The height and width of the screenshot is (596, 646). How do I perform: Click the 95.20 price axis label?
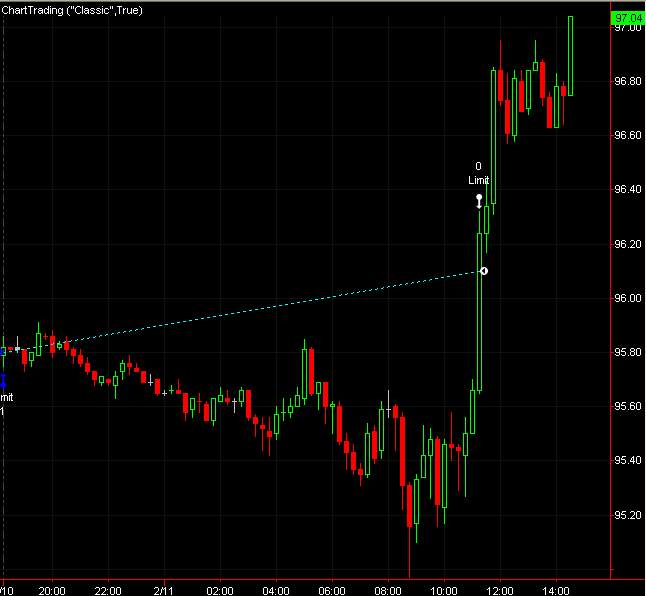coord(628,515)
